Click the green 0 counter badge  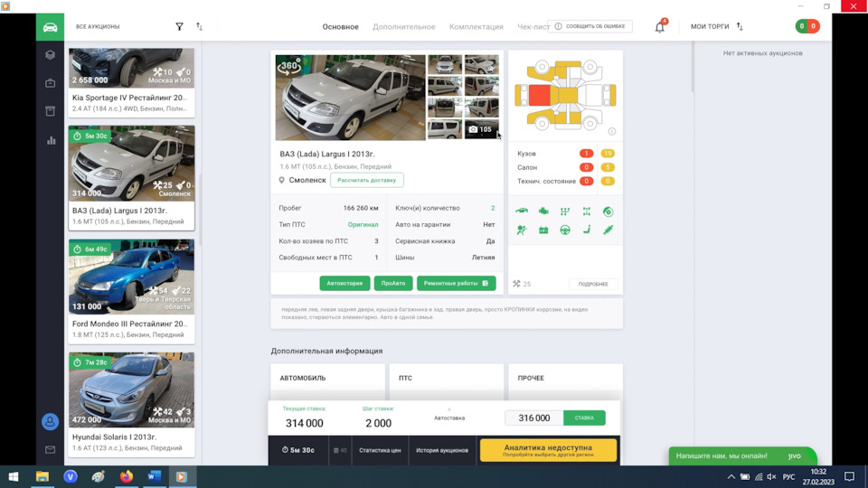[x=802, y=26]
